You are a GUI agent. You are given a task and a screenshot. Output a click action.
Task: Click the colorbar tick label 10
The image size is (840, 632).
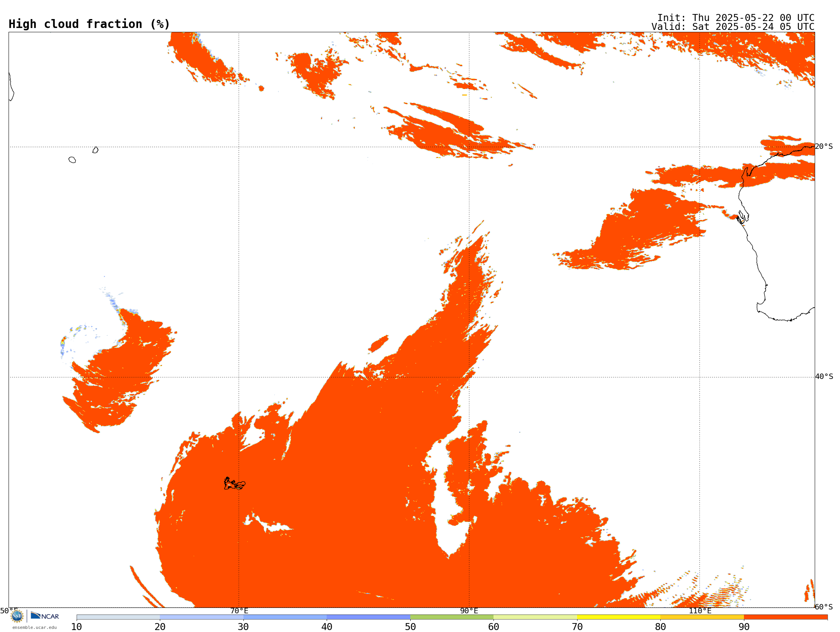[x=77, y=627]
